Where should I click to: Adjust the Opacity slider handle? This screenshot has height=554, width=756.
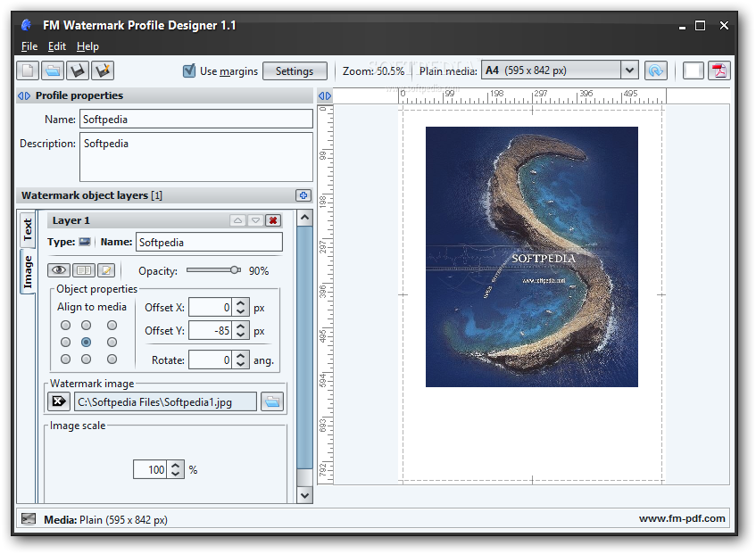click(x=236, y=269)
